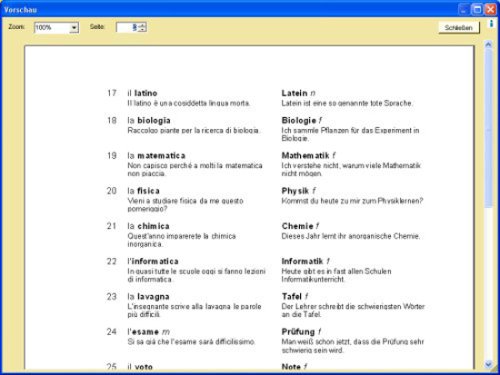
Task: Click the entry number 23
Action: (x=112, y=297)
